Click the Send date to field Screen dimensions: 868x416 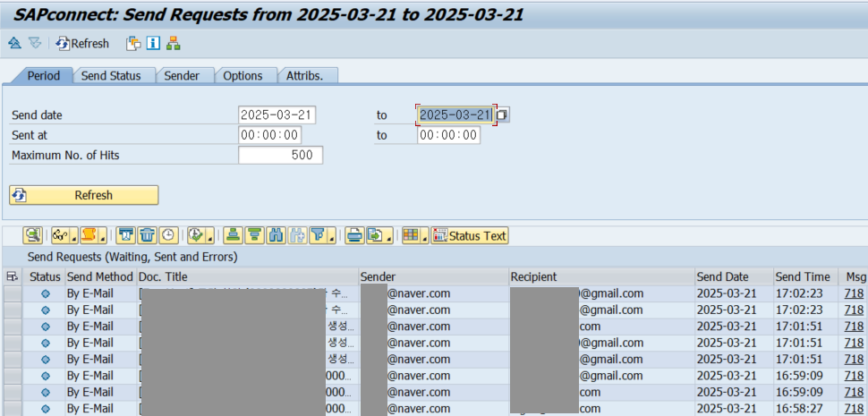click(x=455, y=115)
